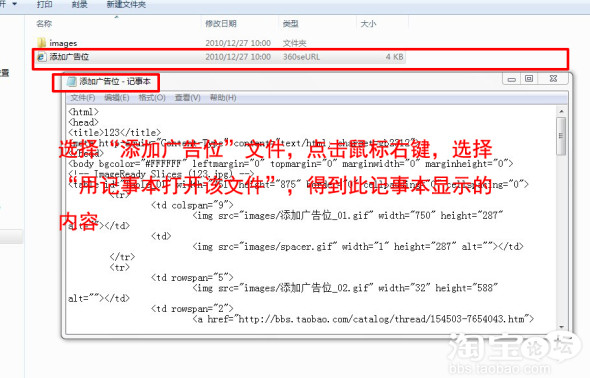
Task: Click the taobao.com href line in Notepad
Action: tap(363, 319)
